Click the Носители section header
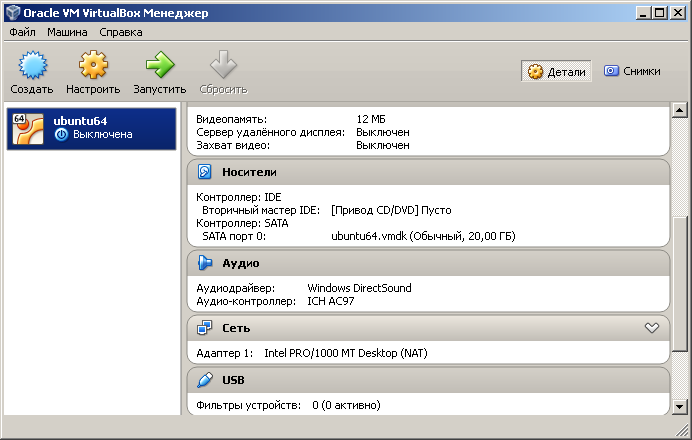 [x=428, y=172]
